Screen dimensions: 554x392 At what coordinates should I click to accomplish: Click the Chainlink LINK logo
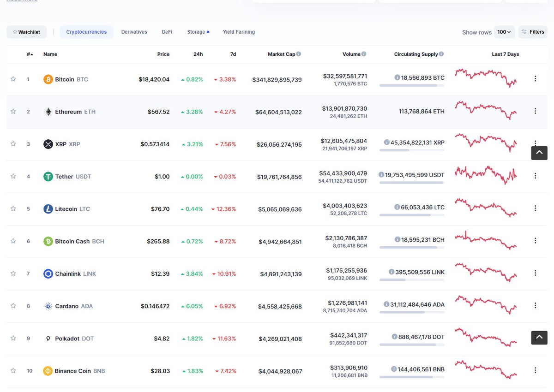tap(48, 273)
